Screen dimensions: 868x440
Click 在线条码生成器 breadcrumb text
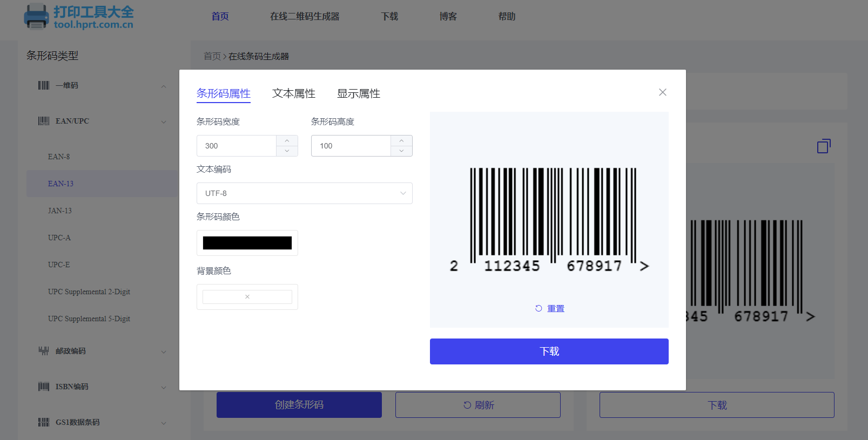click(259, 56)
